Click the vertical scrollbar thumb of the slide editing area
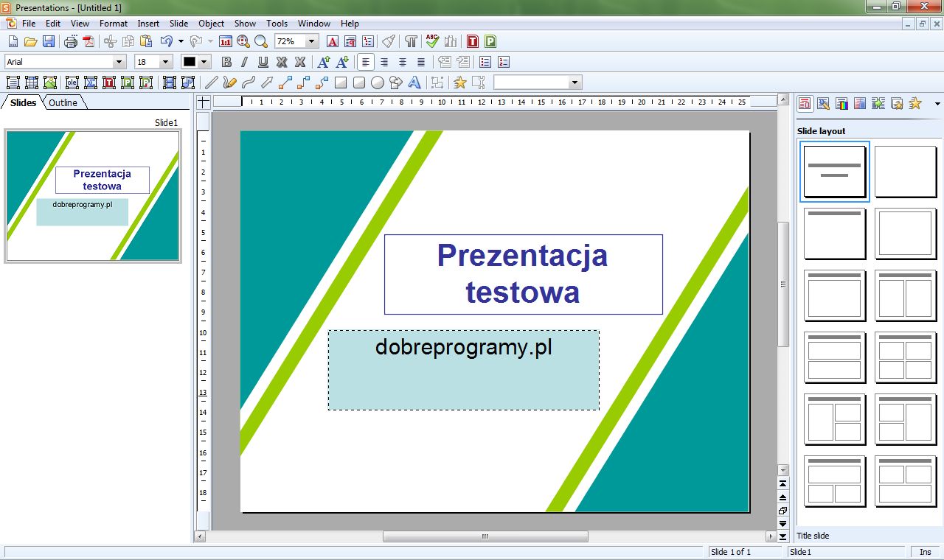 pos(783,284)
